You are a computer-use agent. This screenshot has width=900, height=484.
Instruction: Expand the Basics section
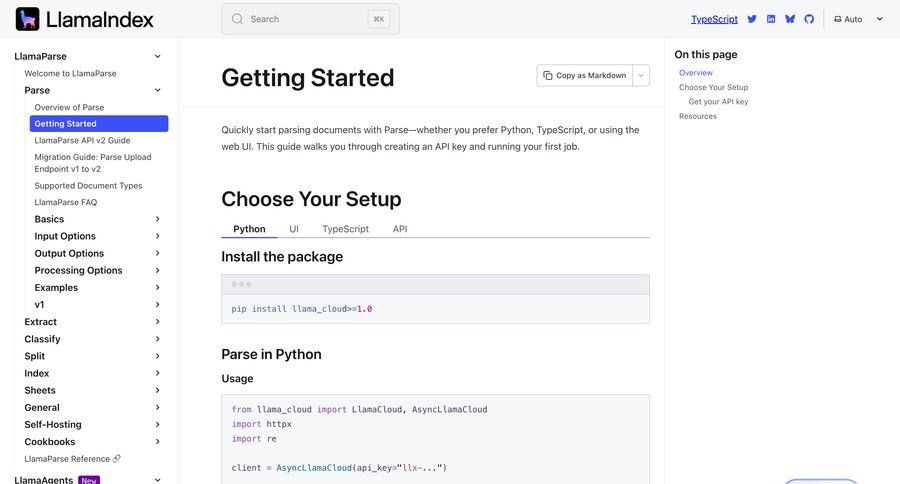point(157,219)
